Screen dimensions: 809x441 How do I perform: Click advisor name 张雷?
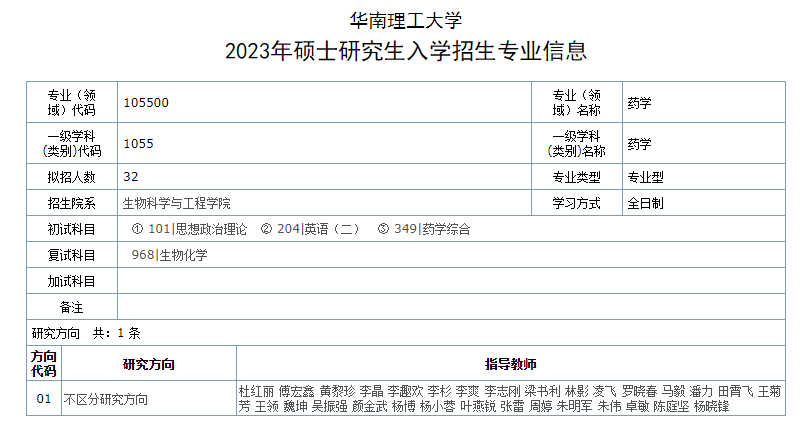coord(513,406)
